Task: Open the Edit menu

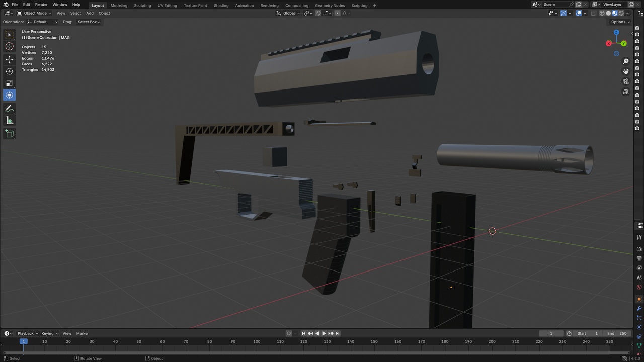Action: (x=26, y=5)
